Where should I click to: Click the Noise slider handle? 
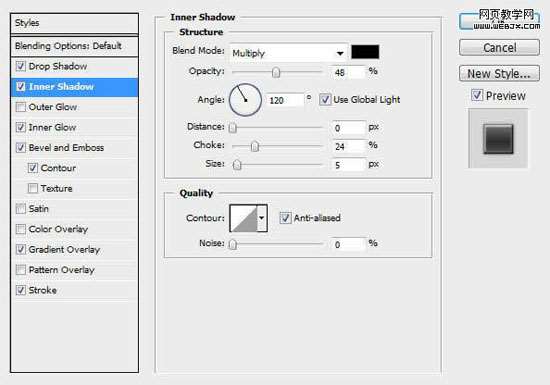point(233,244)
